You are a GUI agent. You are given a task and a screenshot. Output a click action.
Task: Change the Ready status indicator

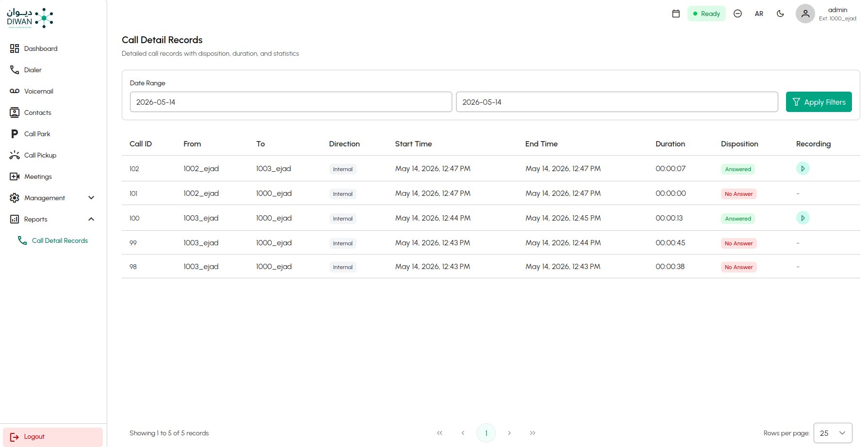point(706,14)
